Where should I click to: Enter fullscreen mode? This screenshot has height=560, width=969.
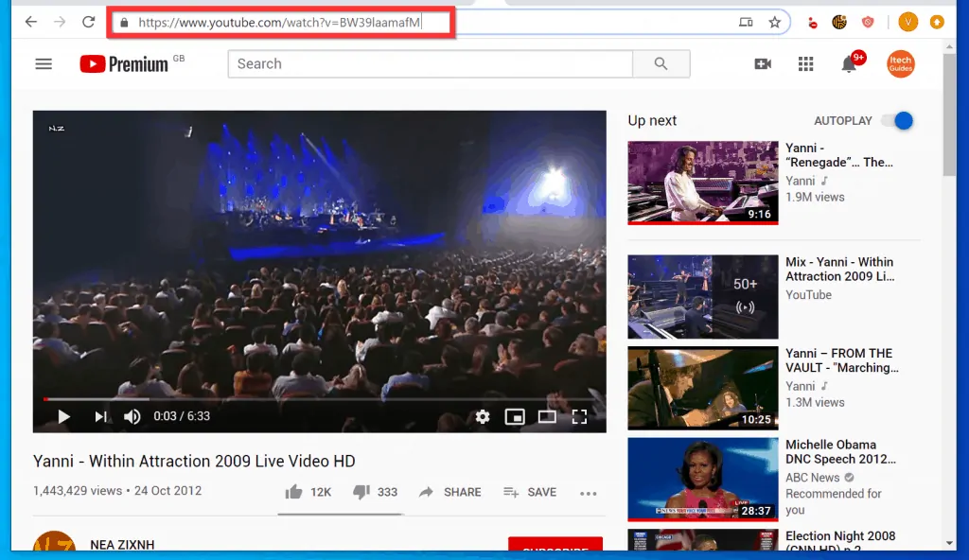pyautogui.click(x=580, y=416)
